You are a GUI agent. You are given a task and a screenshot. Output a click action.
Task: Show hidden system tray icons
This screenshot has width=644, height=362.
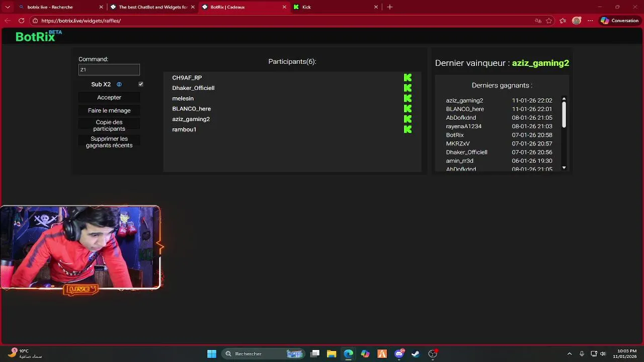click(570, 354)
